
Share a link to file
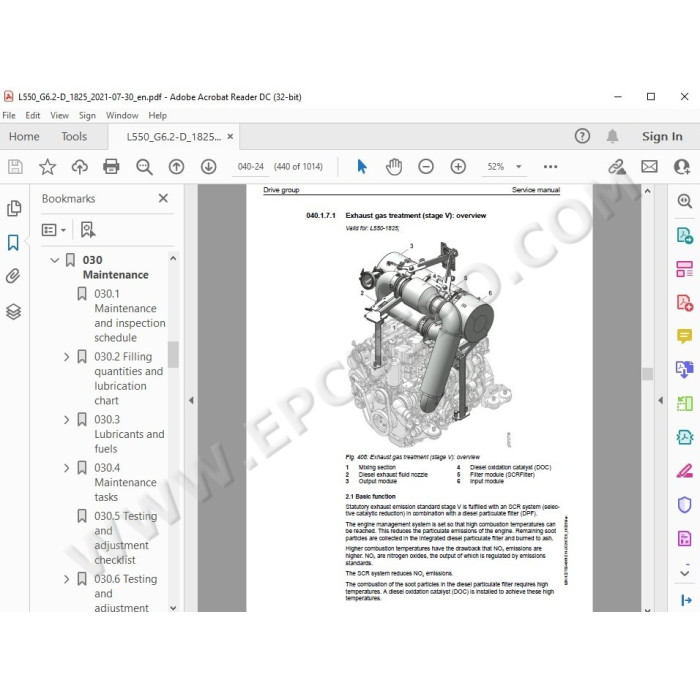click(617, 167)
